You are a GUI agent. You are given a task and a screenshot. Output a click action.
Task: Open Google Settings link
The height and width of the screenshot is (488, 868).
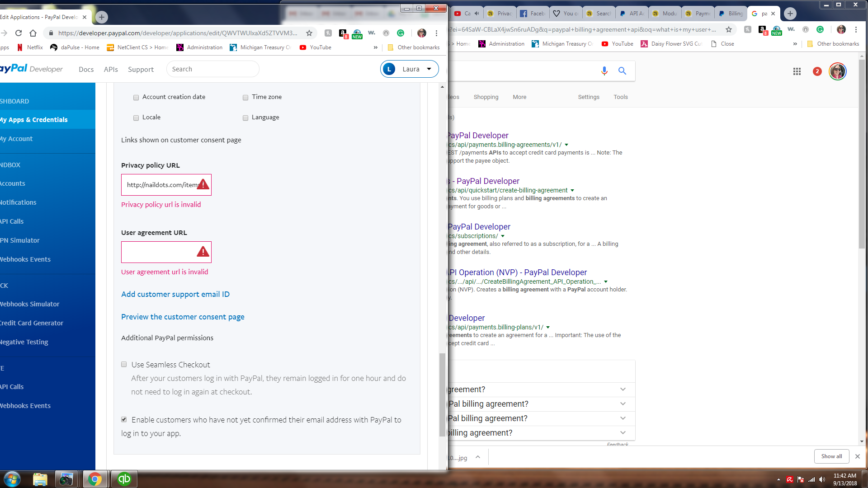[589, 97]
